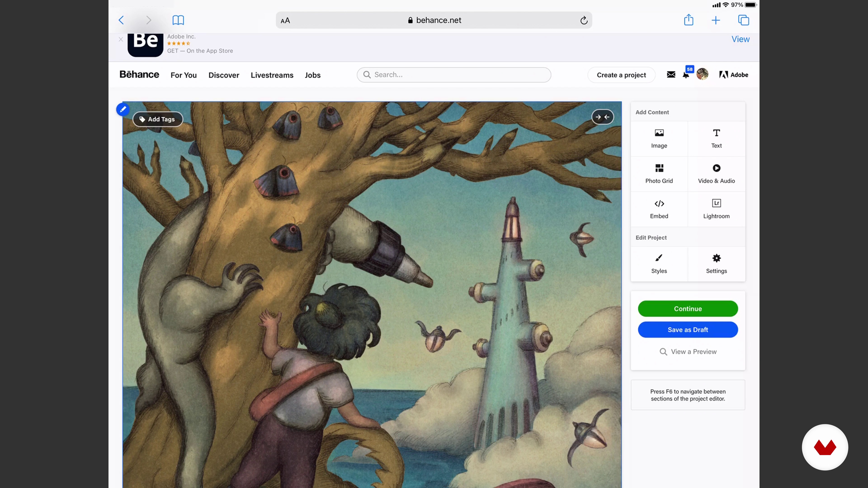Click the "Adobe Inc." banner text
Viewport: 868px width, 488px height.
[x=181, y=36]
